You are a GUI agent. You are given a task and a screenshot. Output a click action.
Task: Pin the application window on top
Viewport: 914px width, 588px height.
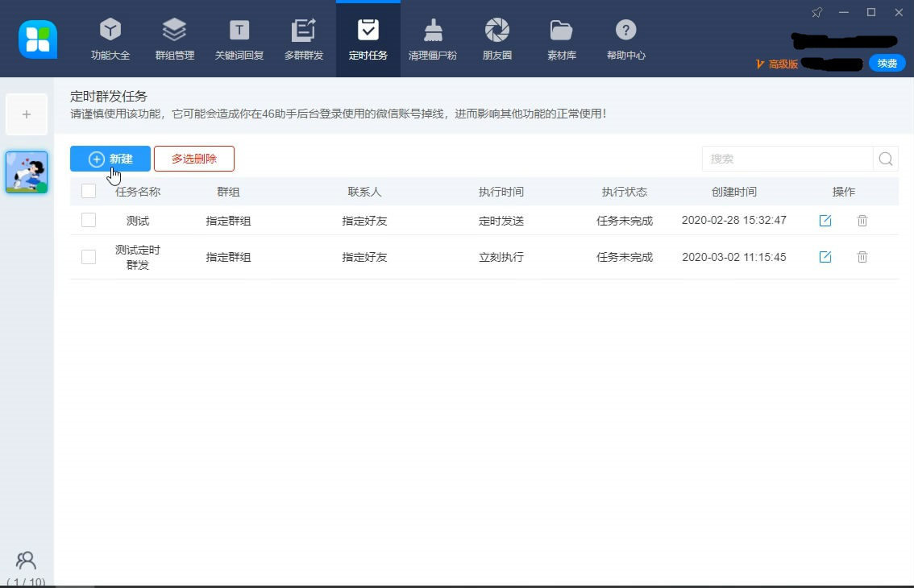(x=816, y=12)
